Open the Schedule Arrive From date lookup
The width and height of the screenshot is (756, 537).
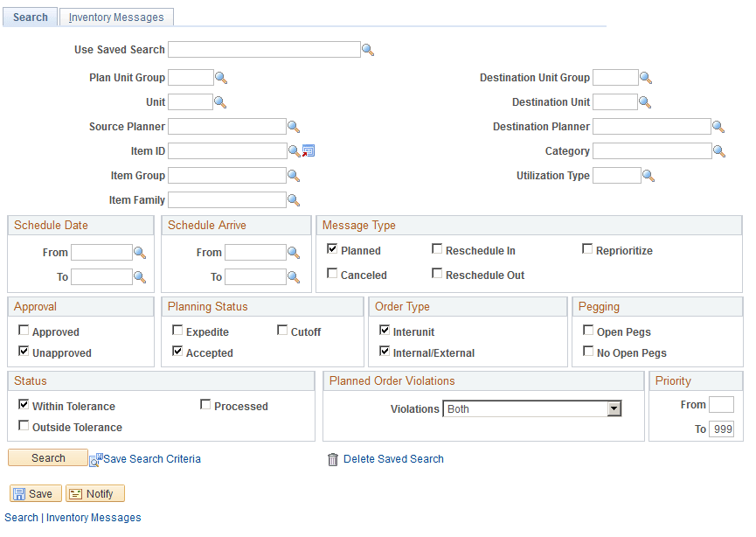[x=294, y=252]
